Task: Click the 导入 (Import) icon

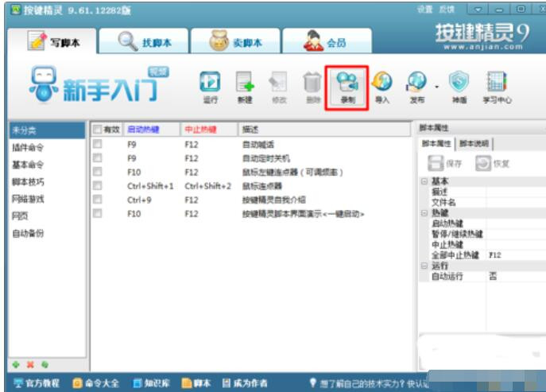Action: coord(381,85)
